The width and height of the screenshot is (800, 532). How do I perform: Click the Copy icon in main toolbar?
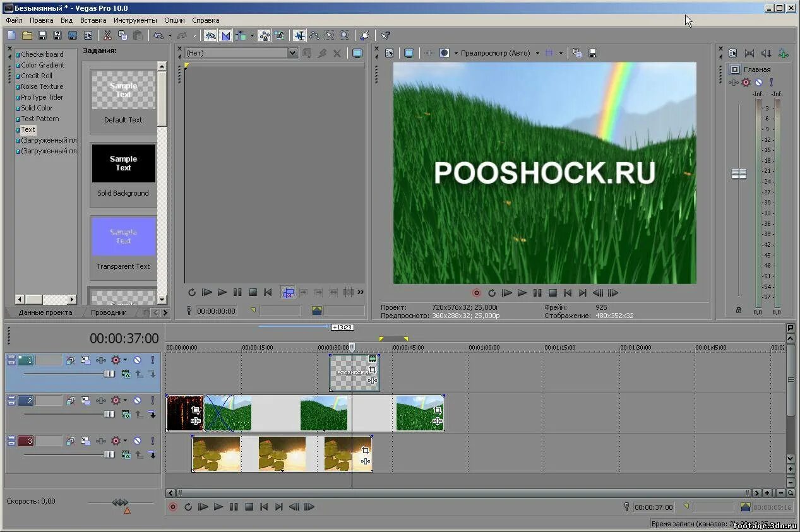coord(122,35)
